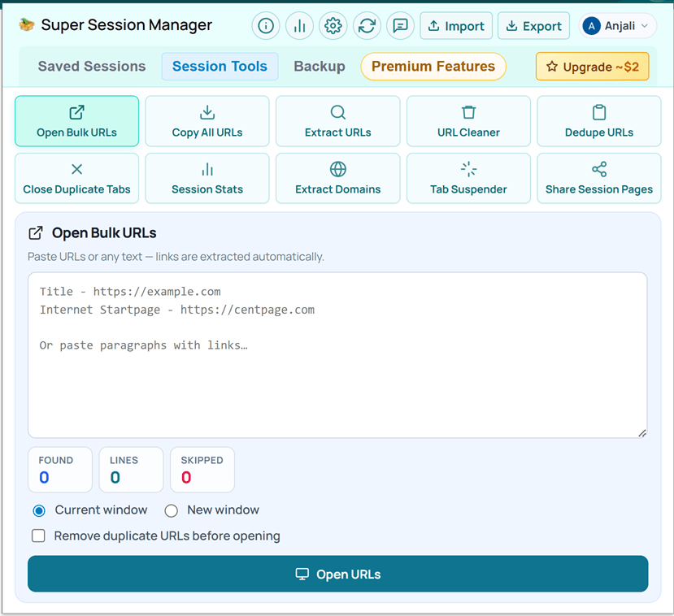This screenshot has height=616, width=674.
Task: Open the Share Session Pages tool
Action: pyautogui.click(x=598, y=178)
